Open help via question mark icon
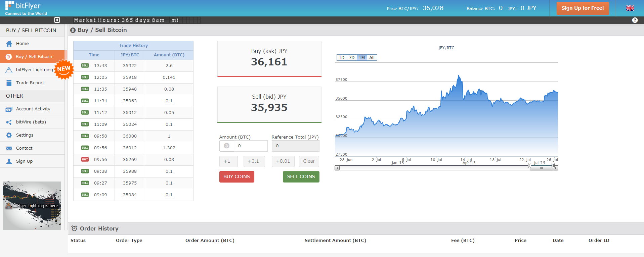644x257 pixels. [635, 20]
